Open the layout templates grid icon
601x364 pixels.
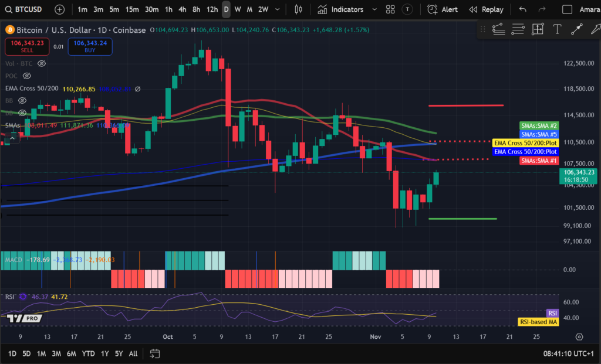pyautogui.click(x=390, y=9)
